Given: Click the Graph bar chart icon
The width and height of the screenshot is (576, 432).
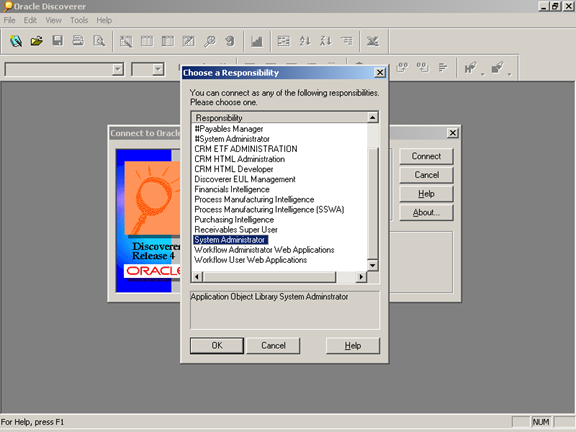Looking at the screenshot, I should [x=256, y=41].
